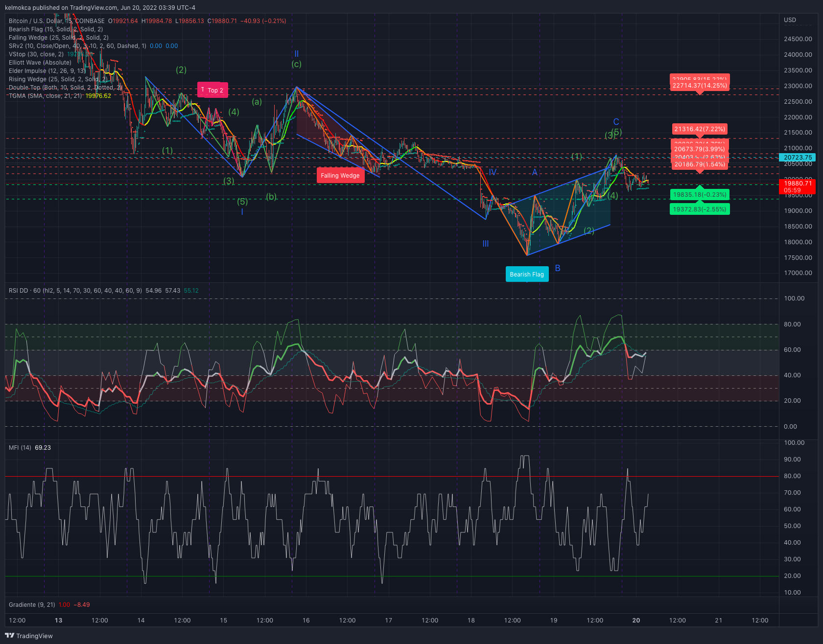The image size is (823, 644).
Task: Click the red Falling Wedge chart label
Action: [340, 176]
